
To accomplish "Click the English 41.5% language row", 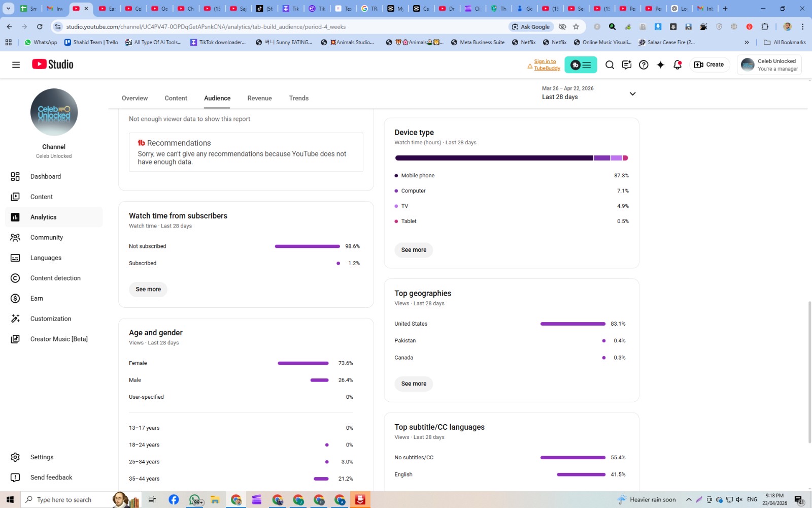I will coord(510,474).
